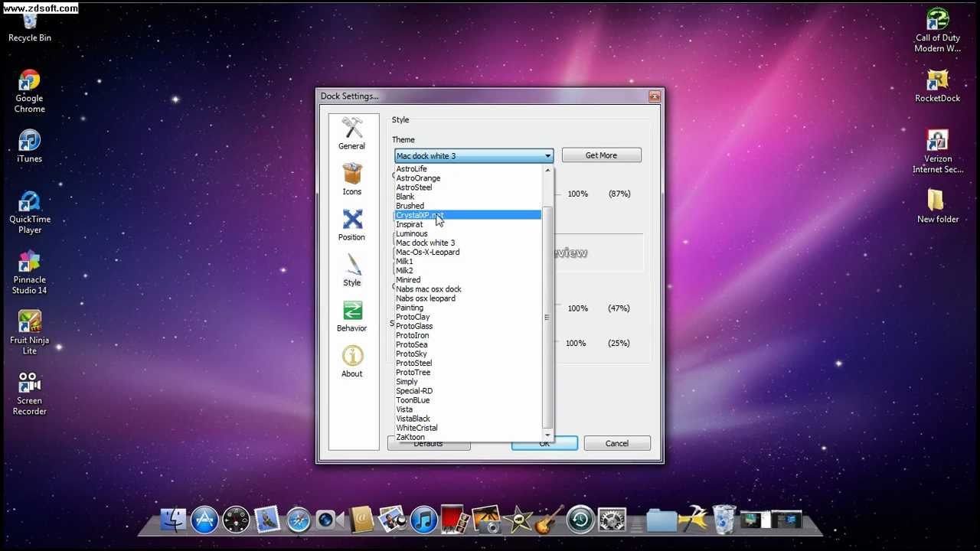Open iTunes desktop shortcut
This screenshot has height=551, width=980.
(x=29, y=147)
